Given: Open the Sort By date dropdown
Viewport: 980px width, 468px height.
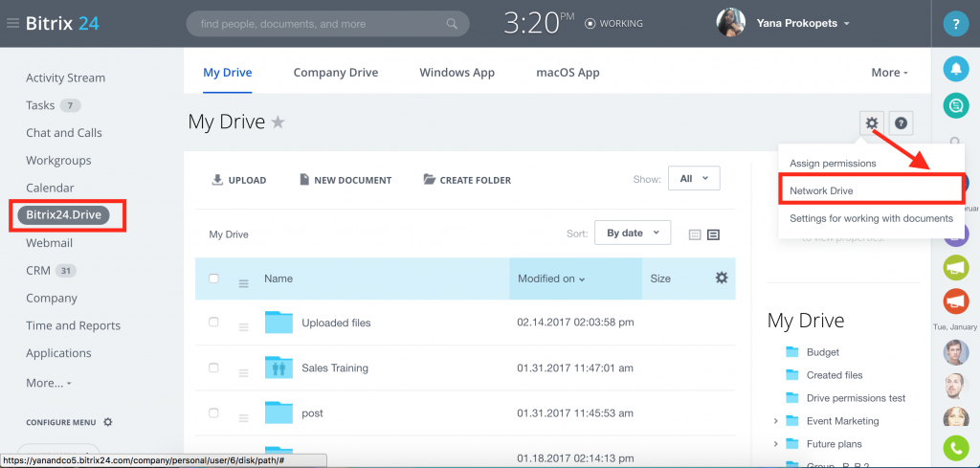Looking at the screenshot, I should (633, 233).
